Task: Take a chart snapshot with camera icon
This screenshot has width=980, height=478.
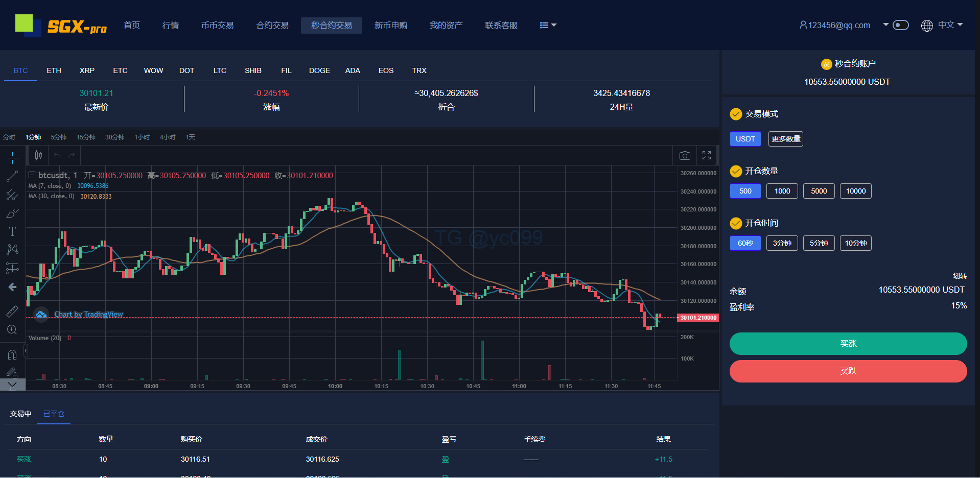Action: point(685,155)
